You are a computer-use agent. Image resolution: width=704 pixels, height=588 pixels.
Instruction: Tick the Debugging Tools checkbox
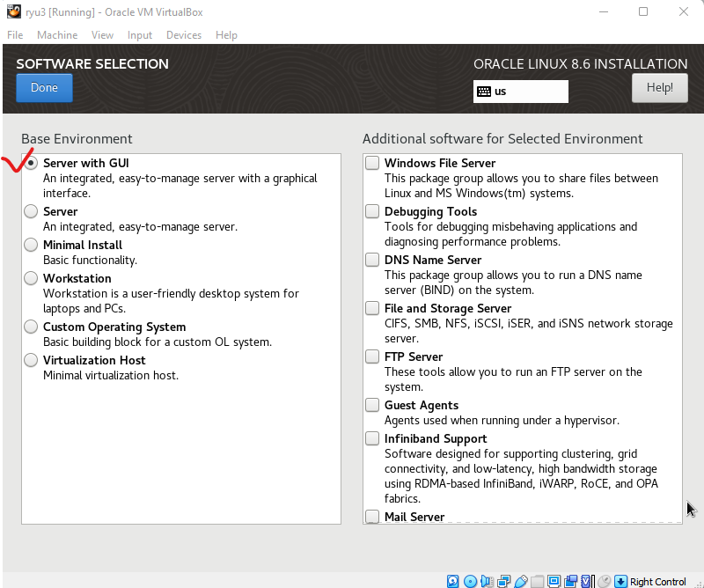click(x=372, y=211)
